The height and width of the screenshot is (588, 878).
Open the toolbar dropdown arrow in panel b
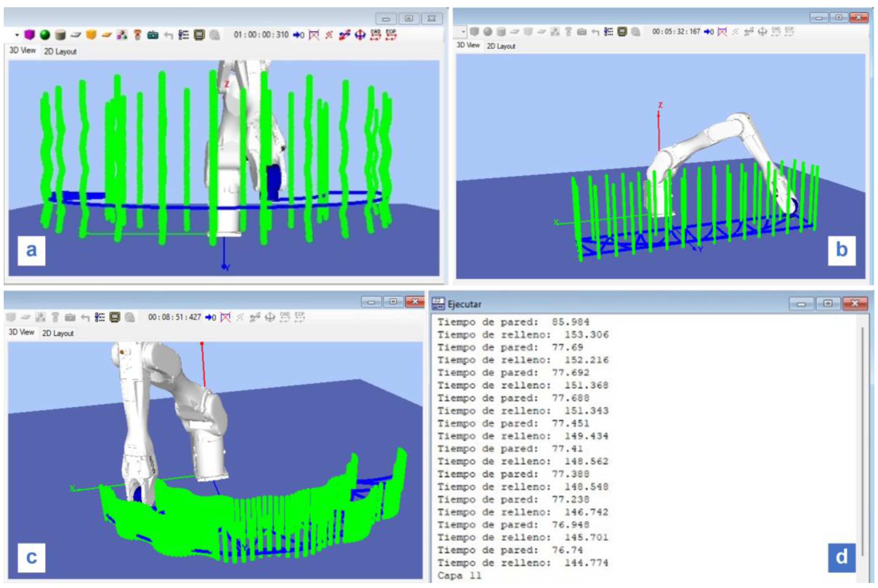click(463, 32)
